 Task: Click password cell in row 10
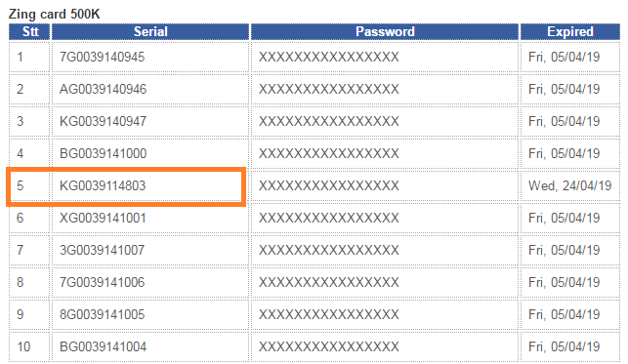click(385, 346)
